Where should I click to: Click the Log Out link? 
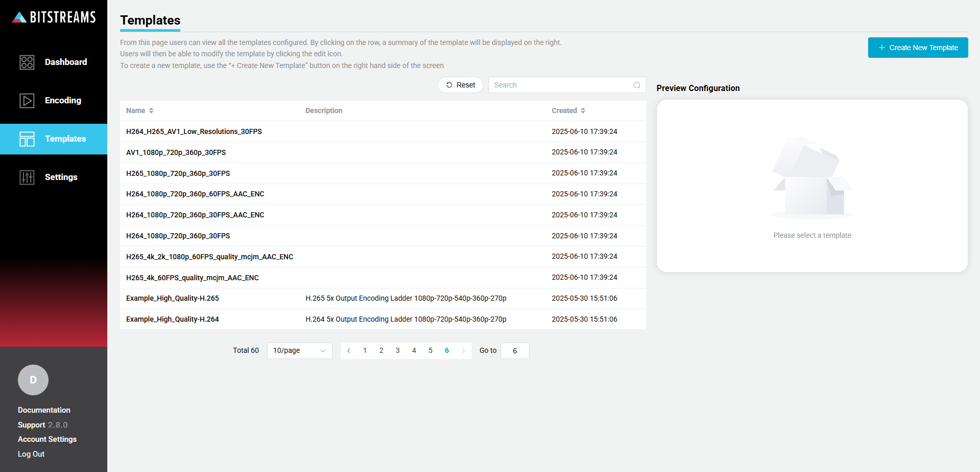pyautogui.click(x=31, y=454)
